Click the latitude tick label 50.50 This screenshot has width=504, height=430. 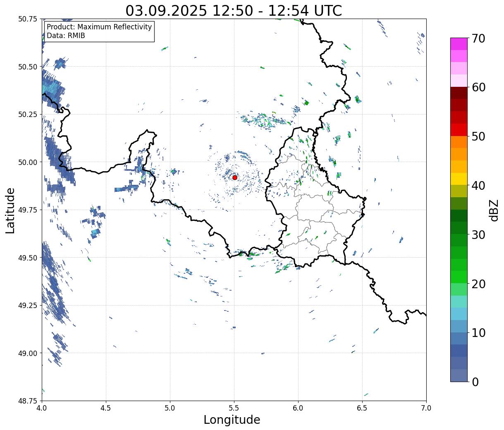click(x=27, y=67)
